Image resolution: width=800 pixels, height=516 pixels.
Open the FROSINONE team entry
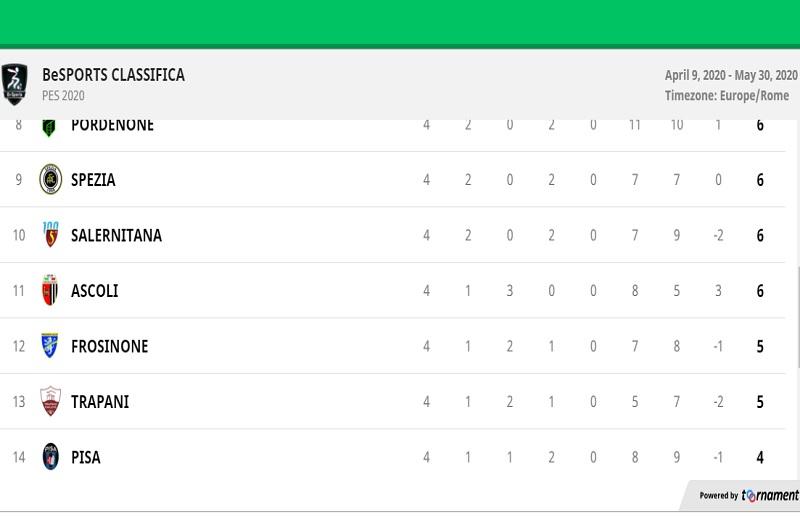[x=109, y=347]
